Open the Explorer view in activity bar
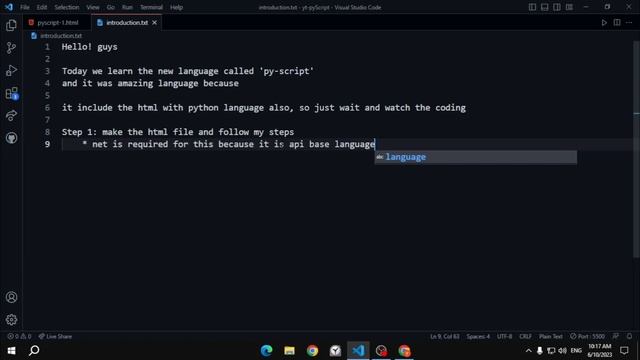The image size is (640, 360). (11, 25)
